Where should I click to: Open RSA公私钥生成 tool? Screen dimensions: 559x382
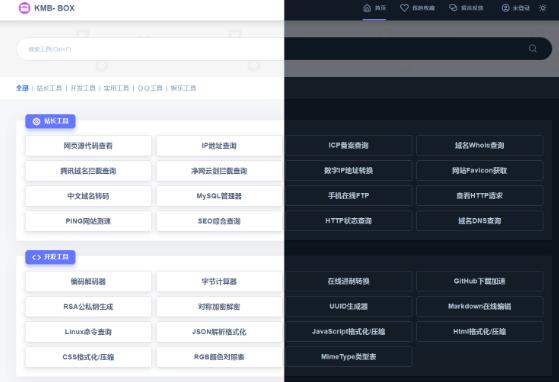tap(88, 307)
